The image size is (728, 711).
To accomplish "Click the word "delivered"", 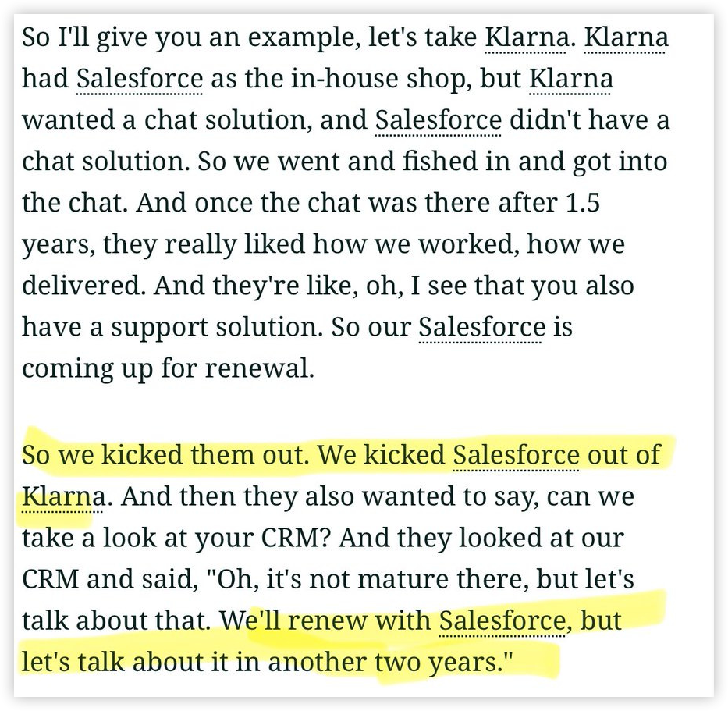I will coord(83,286).
